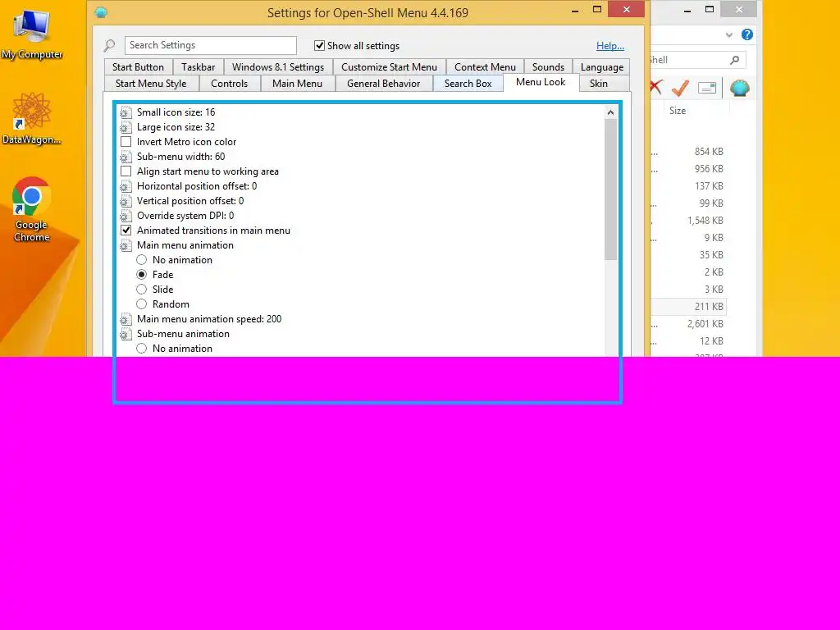
Task: Open the Customize Start Menu tab
Action: point(390,67)
